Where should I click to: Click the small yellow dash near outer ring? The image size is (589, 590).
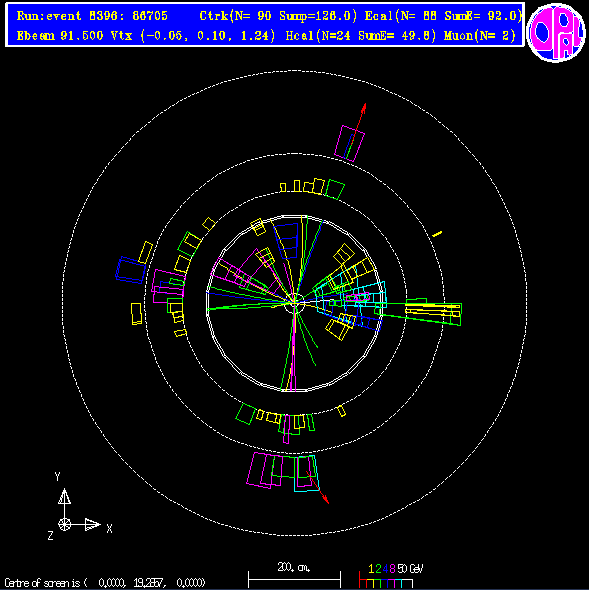(437, 234)
